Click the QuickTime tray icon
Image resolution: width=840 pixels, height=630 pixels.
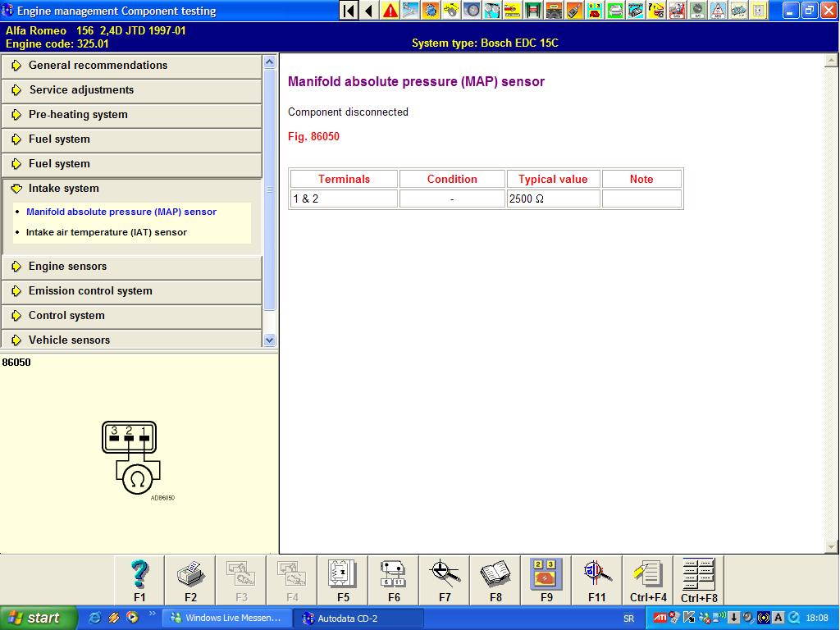[x=793, y=618]
